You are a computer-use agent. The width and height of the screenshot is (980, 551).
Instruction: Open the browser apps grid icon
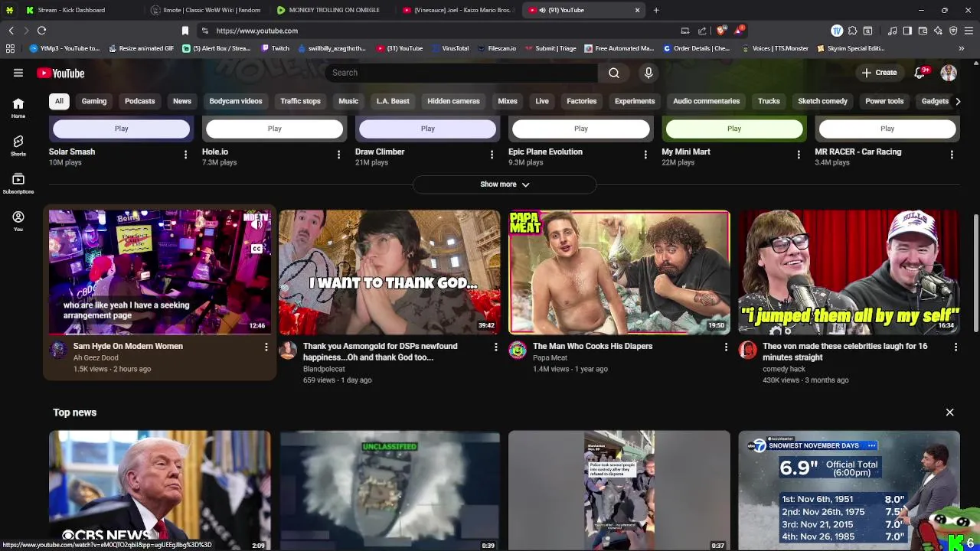[x=10, y=48]
